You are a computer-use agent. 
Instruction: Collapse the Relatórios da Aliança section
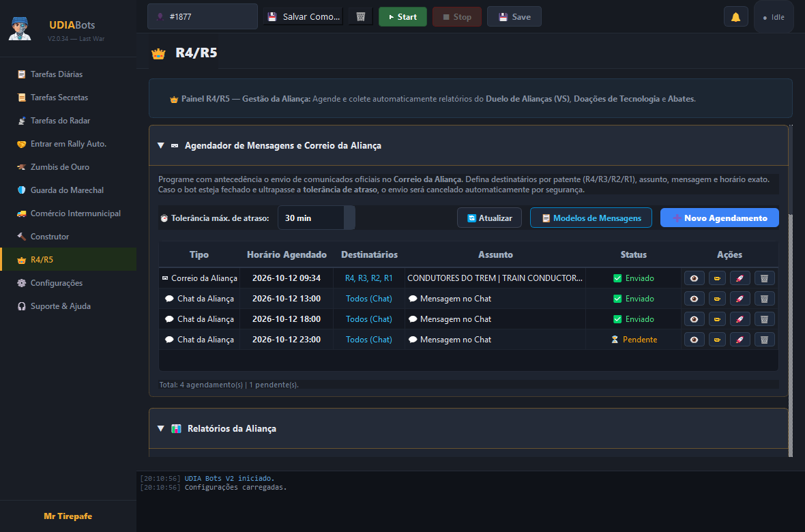point(161,429)
